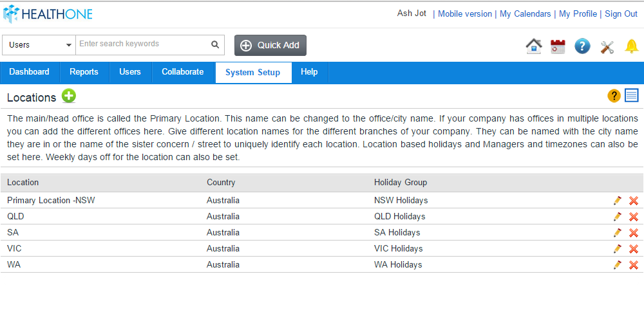Switch to the Reports tab

84,72
